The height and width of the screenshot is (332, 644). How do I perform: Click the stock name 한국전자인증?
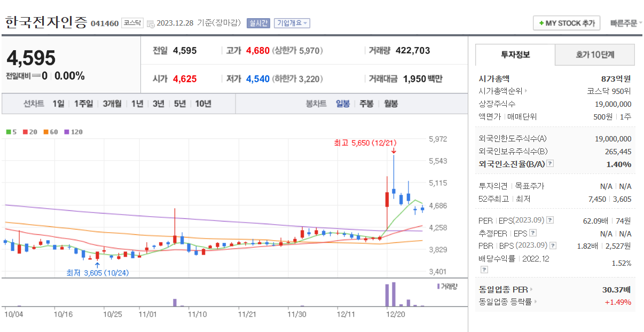pyautogui.click(x=46, y=22)
